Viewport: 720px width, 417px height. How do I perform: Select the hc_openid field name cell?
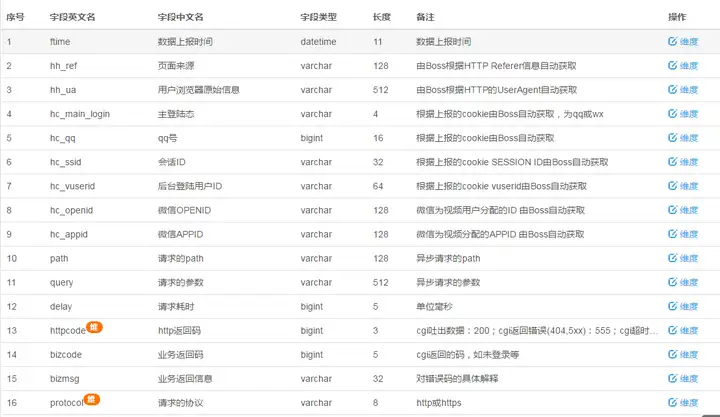(71, 210)
